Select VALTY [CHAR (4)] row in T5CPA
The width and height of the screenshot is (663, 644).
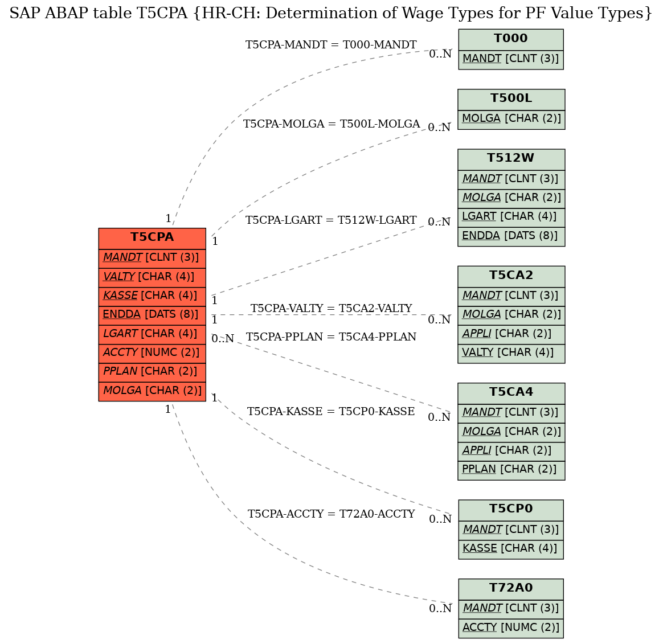(152, 277)
